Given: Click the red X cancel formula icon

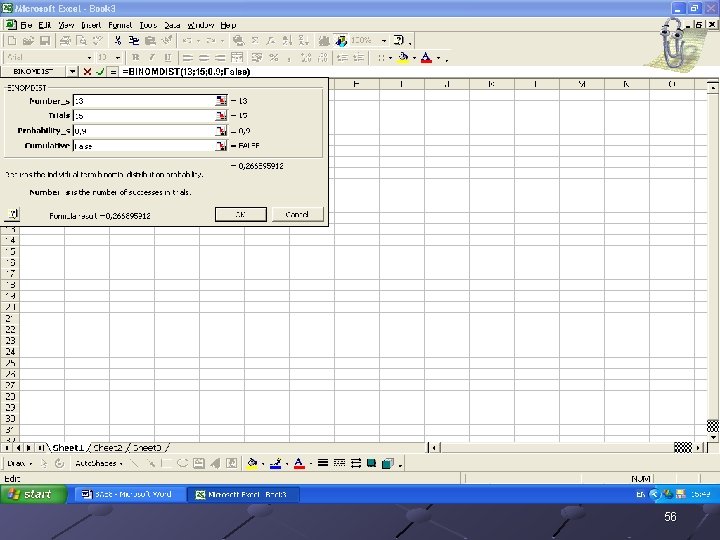Looking at the screenshot, I should (87, 72).
